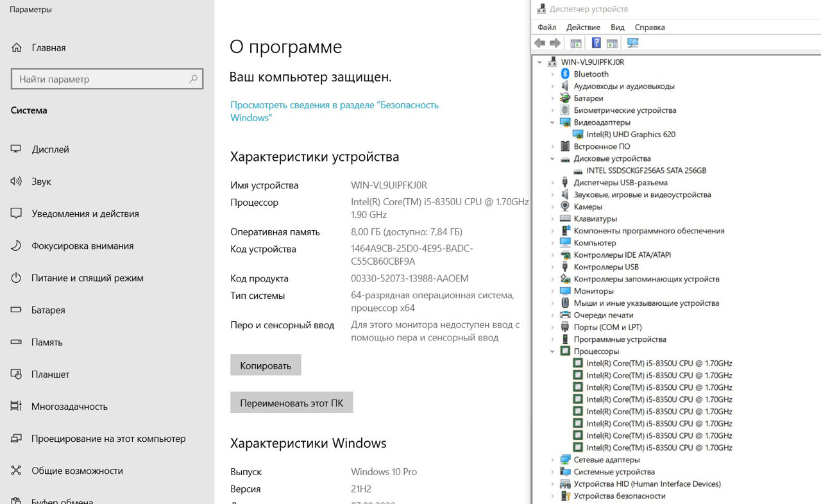Collapse the Дисковые устройства category
821x504 pixels.
tap(552, 158)
